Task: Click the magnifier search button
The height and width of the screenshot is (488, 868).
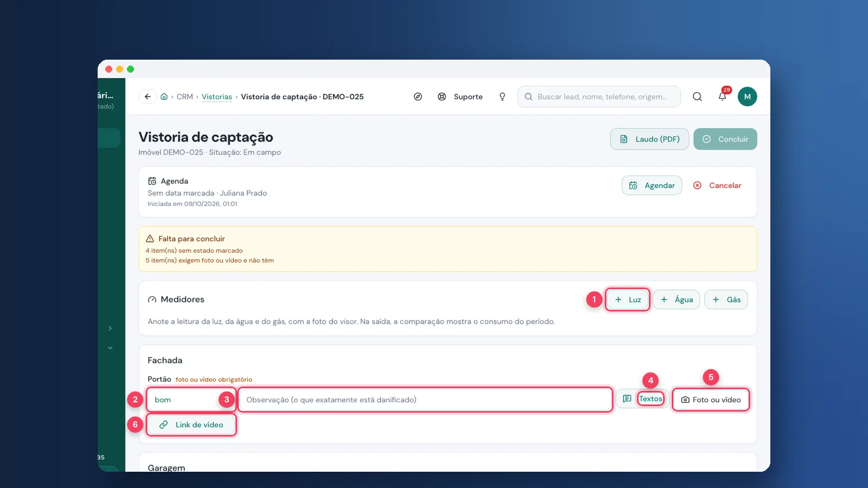Action: click(697, 97)
